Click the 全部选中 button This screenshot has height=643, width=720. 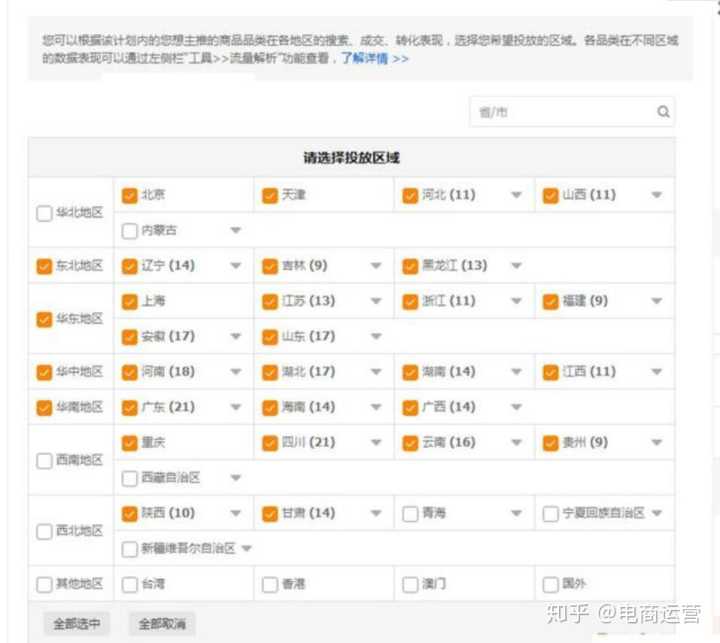coord(77,624)
